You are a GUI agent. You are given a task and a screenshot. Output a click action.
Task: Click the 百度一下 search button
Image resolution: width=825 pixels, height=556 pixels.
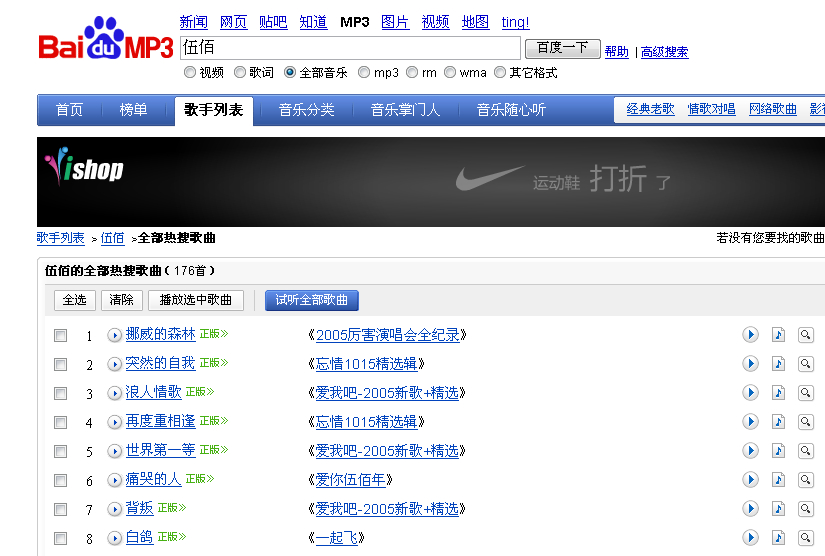pos(562,48)
